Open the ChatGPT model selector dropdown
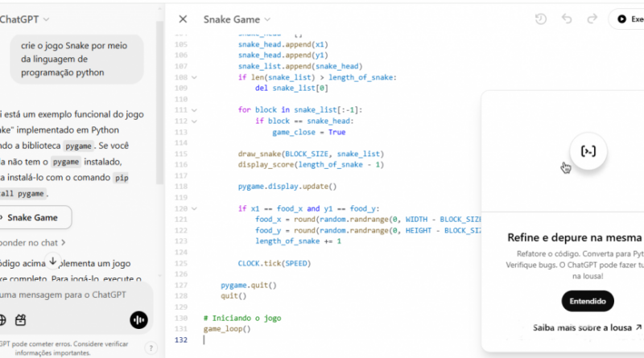The image size is (644, 358). tap(24, 19)
